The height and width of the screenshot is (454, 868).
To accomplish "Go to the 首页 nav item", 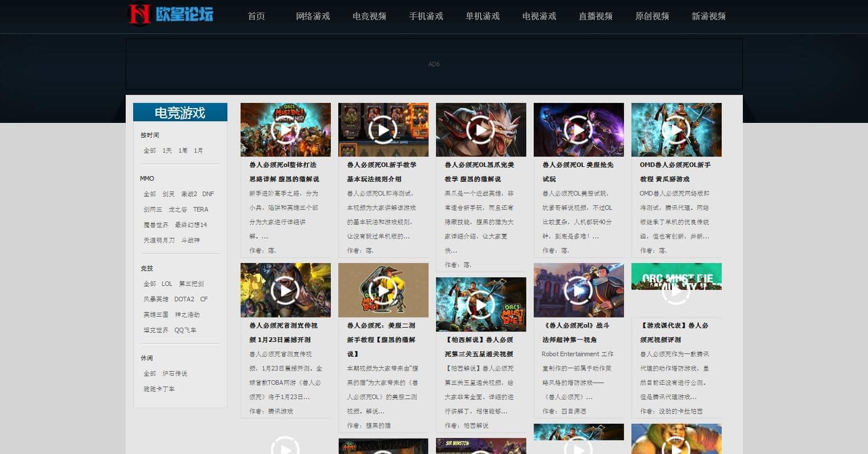I will [257, 16].
